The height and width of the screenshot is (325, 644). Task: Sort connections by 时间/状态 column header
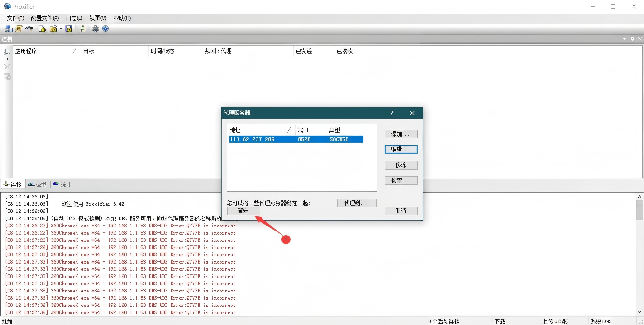(x=176, y=52)
